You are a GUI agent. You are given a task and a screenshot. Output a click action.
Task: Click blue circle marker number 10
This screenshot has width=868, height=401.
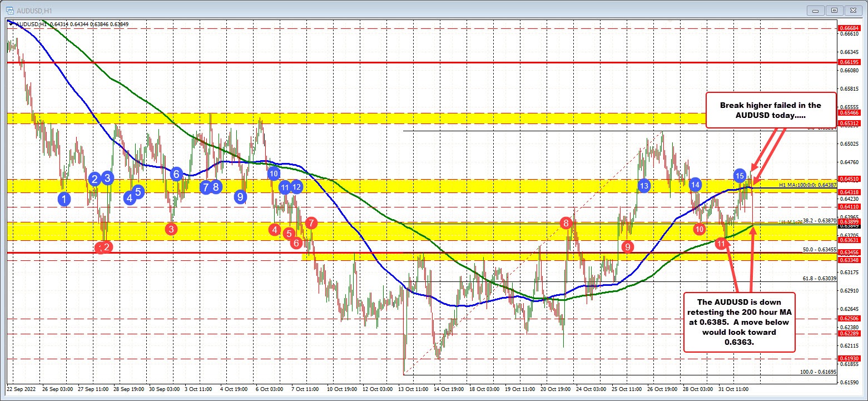273,173
